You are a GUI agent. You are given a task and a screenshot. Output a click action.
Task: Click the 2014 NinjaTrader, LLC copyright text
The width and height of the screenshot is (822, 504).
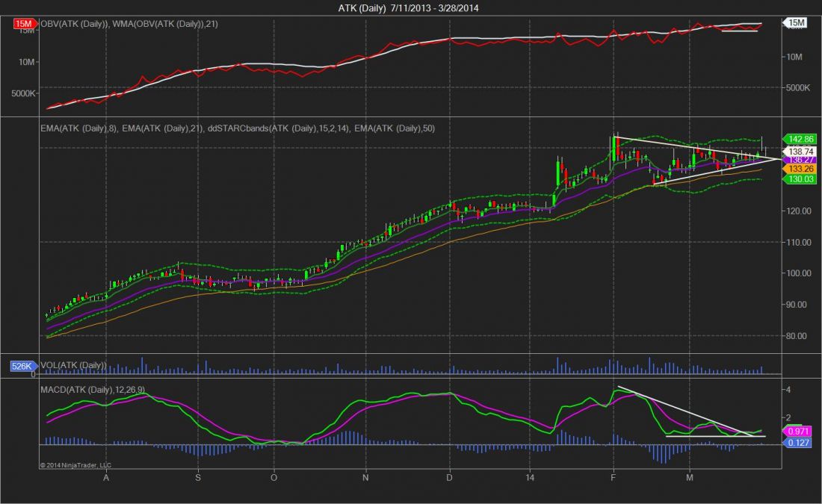point(75,464)
